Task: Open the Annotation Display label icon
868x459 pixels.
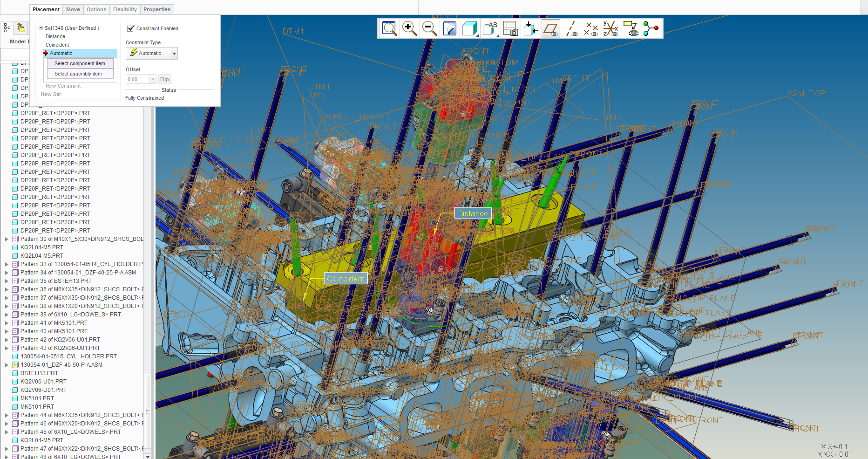Action: [x=631, y=28]
